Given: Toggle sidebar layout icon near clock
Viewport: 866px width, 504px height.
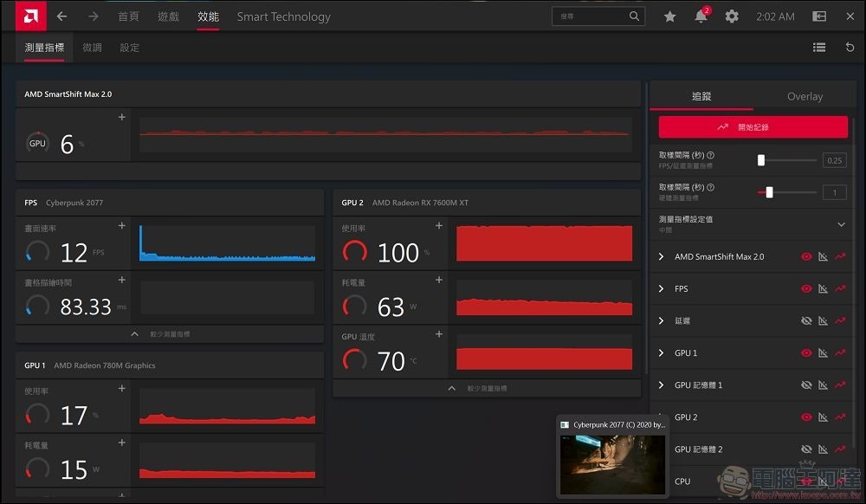Looking at the screenshot, I should coord(819,16).
